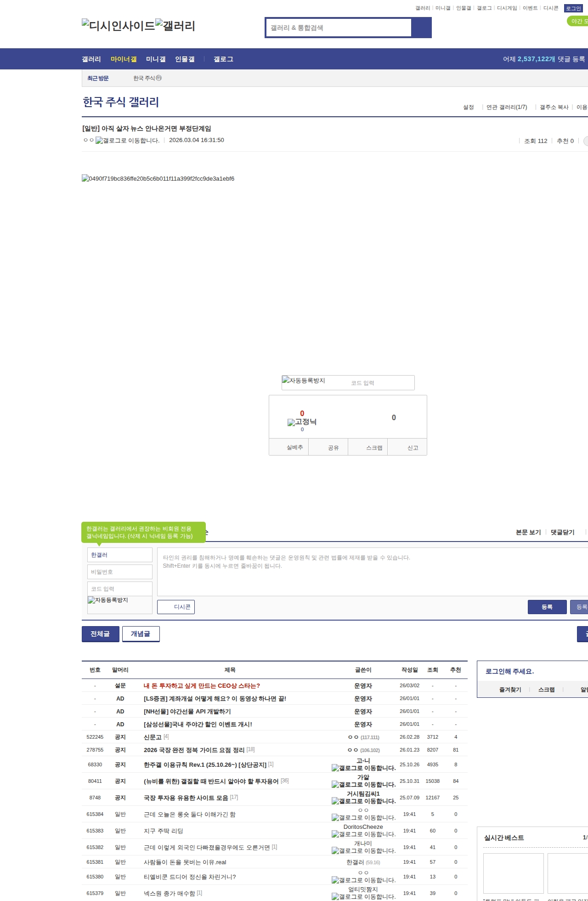Focus the 코드 입력 field above the vote box
Viewport: 588px width, 901px height.
click(380, 383)
